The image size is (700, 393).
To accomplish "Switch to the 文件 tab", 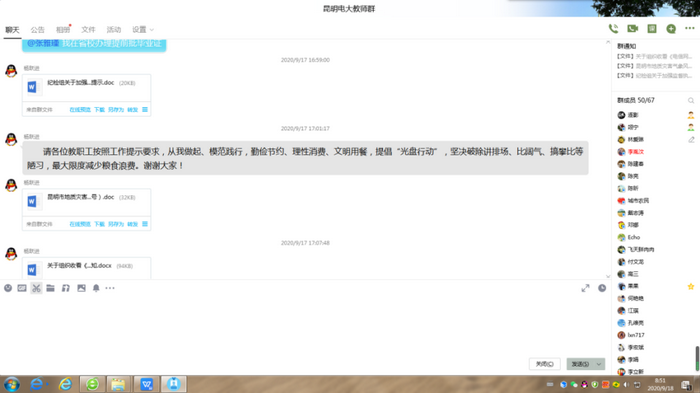I will click(x=88, y=29).
